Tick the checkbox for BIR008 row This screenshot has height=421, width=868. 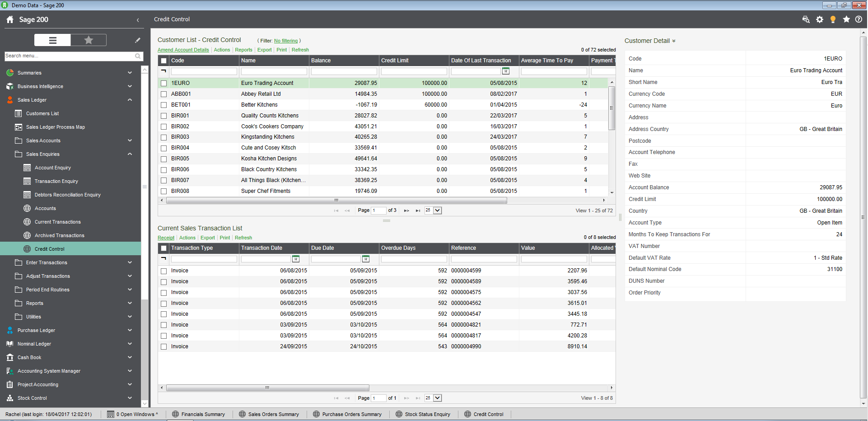(164, 191)
